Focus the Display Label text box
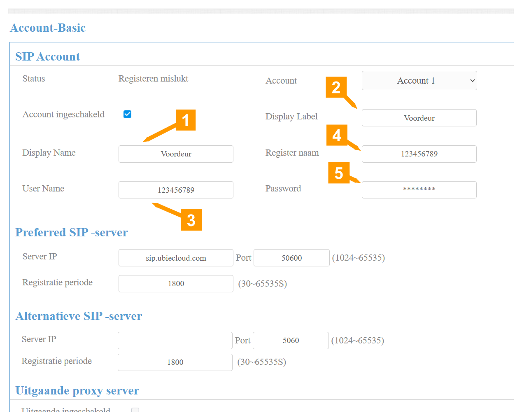Image resolution: width=522 pixels, height=420 pixels. (x=419, y=118)
